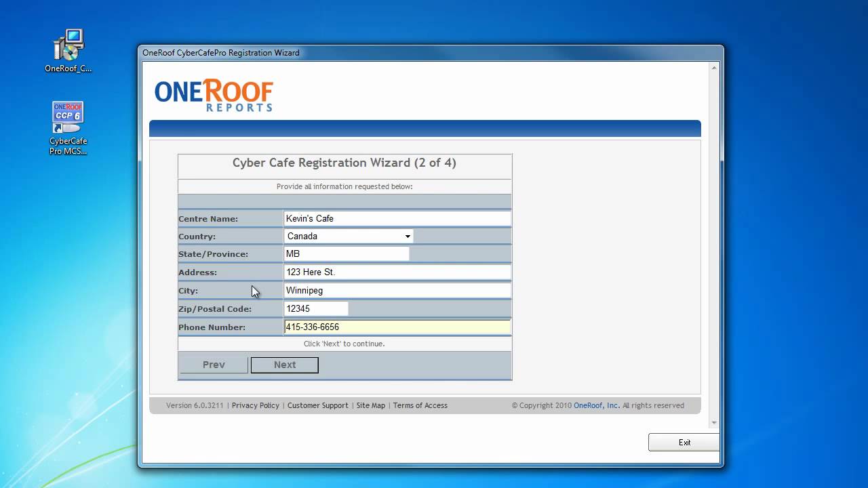Focus the Phone Number input field
This screenshot has height=488, width=868.
point(397,327)
